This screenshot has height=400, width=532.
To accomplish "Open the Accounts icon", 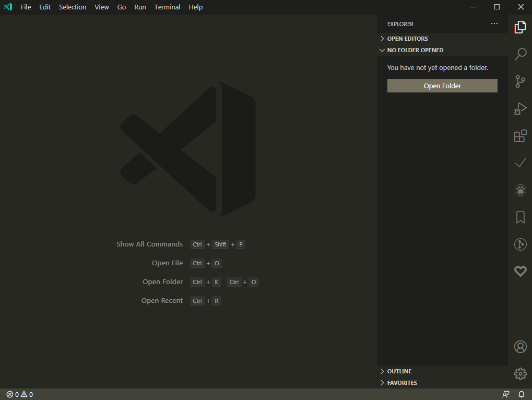I will [519, 346].
